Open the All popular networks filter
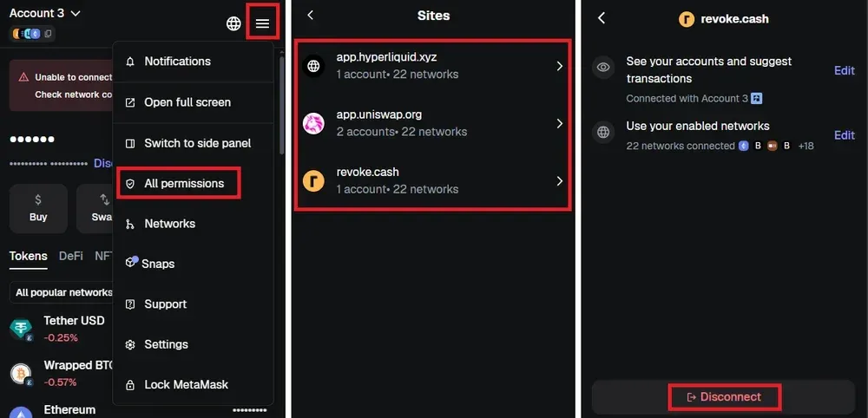 click(63, 292)
